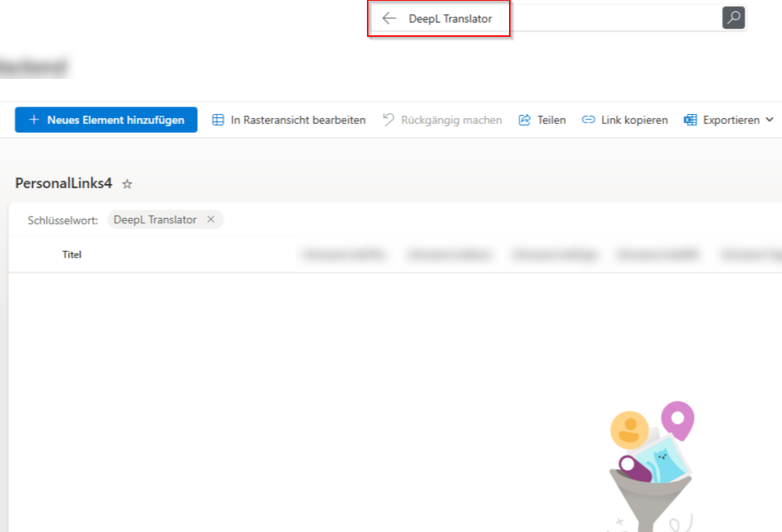This screenshot has width=782, height=532.
Task: Open the Exportieren dropdown chevron
Action: [x=770, y=119]
